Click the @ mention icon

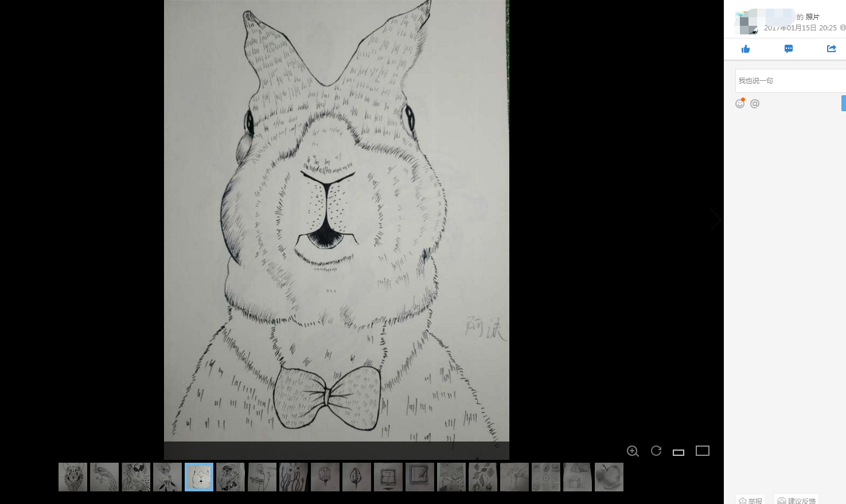tap(755, 104)
